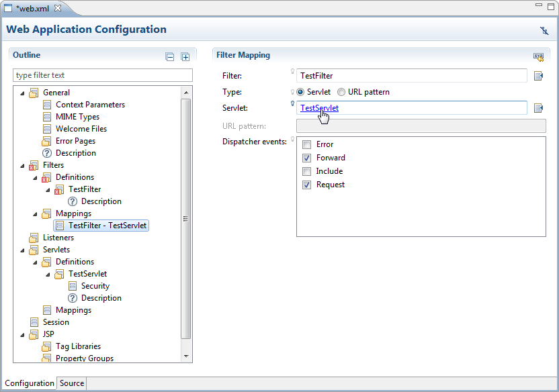This screenshot has height=392, width=559.
Task: Click the lightbulb hint next to Dispatcher events
Action: tap(292, 139)
